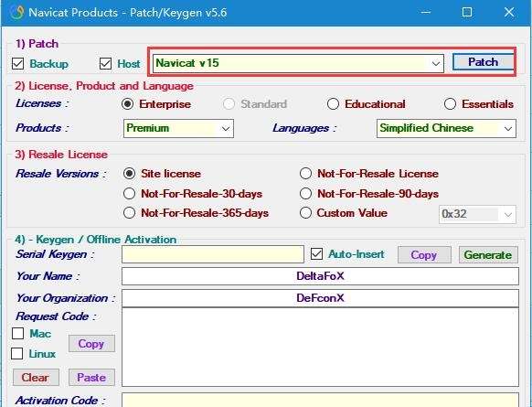Enable the Mac request code checkbox
Image resolution: width=532 pixels, height=407 pixels.
point(17,333)
